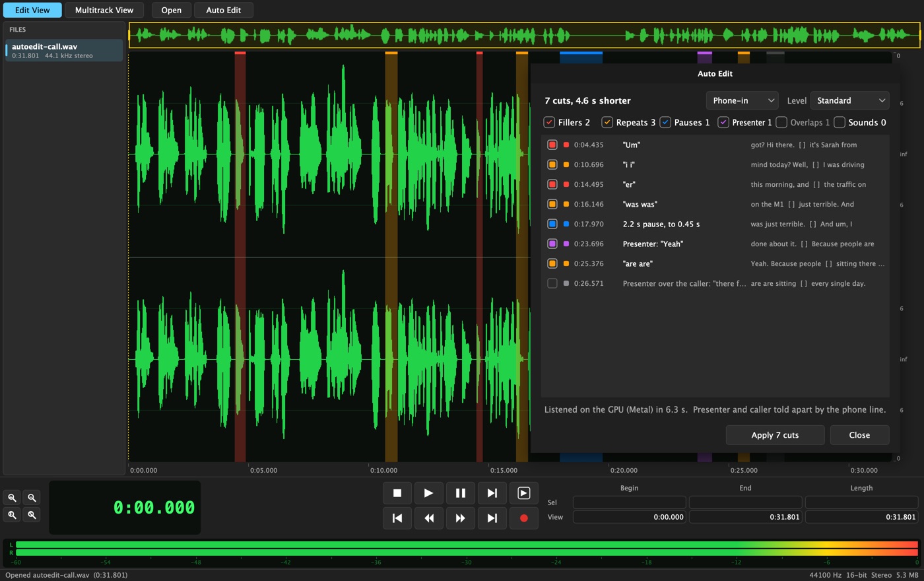Uncheck the 0:23.696 Presenter "Yeah" cut
Image resolution: width=924 pixels, height=581 pixels.
tap(552, 244)
